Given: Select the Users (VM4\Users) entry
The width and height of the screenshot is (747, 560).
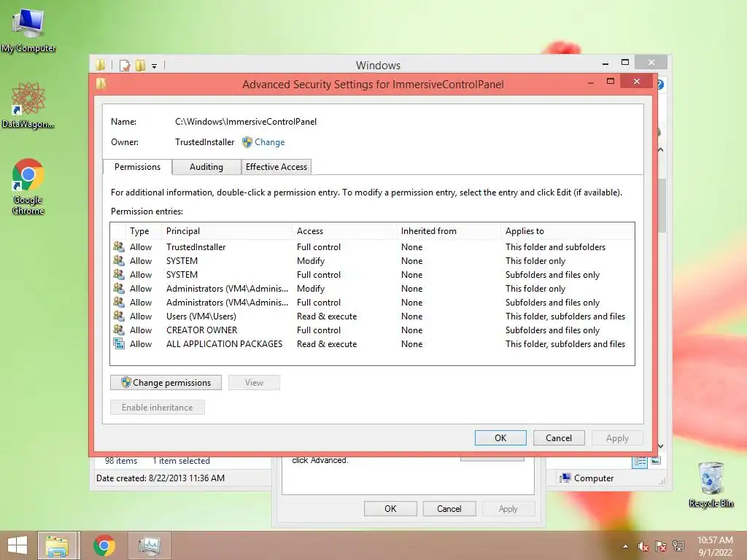Looking at the screenshot, I should [372, 316].
